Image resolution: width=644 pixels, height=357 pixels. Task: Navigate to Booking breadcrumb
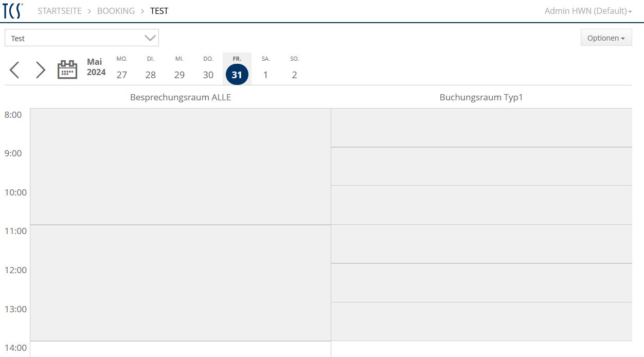(116, 11)
